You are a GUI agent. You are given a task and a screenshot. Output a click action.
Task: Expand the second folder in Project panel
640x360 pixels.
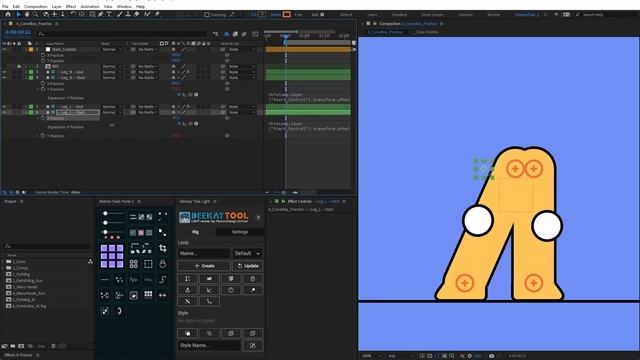point(3,268)
